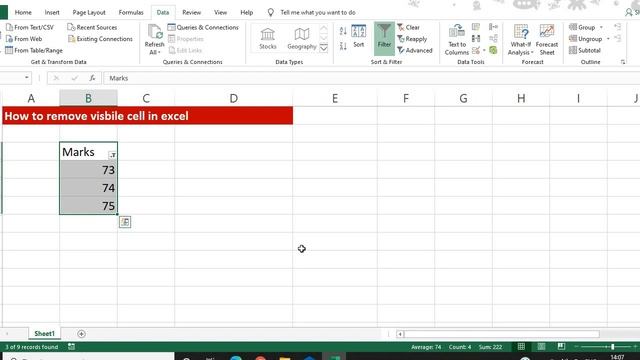Select column H header
Image resolution: width=640 pixels, height=360 pixels.
521,98
